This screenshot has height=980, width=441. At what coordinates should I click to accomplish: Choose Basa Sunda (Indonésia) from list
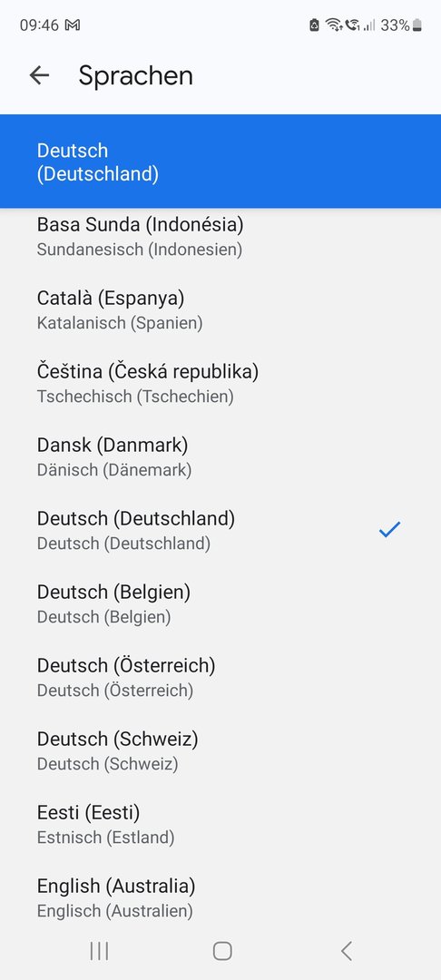[x=220, y=236]
